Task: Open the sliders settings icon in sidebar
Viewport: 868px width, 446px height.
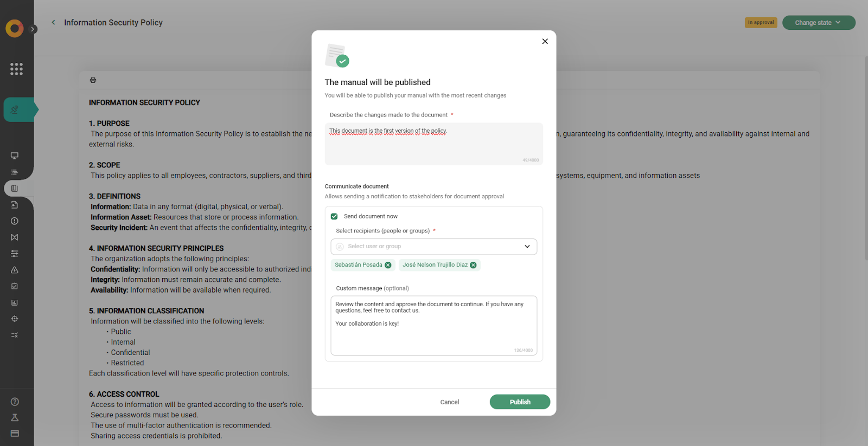Action: pyautogui.click(x=15, y=254)
